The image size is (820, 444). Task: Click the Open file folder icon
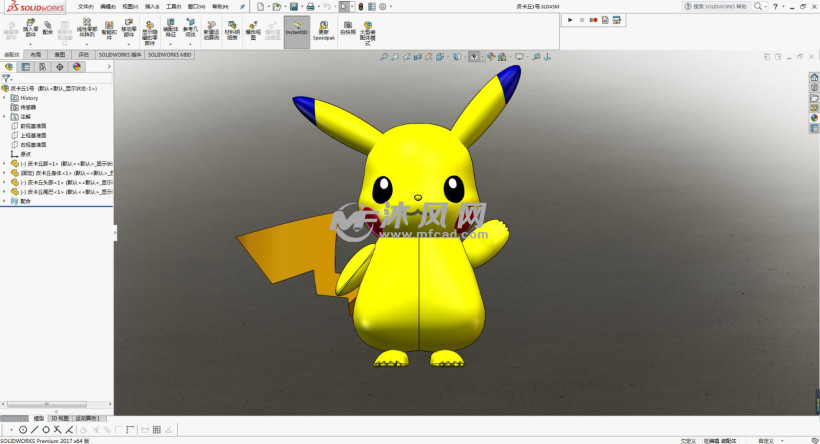(277, 7)
